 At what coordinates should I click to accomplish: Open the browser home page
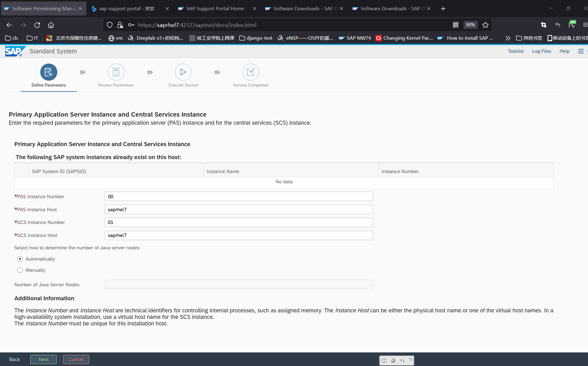[51, 25]
